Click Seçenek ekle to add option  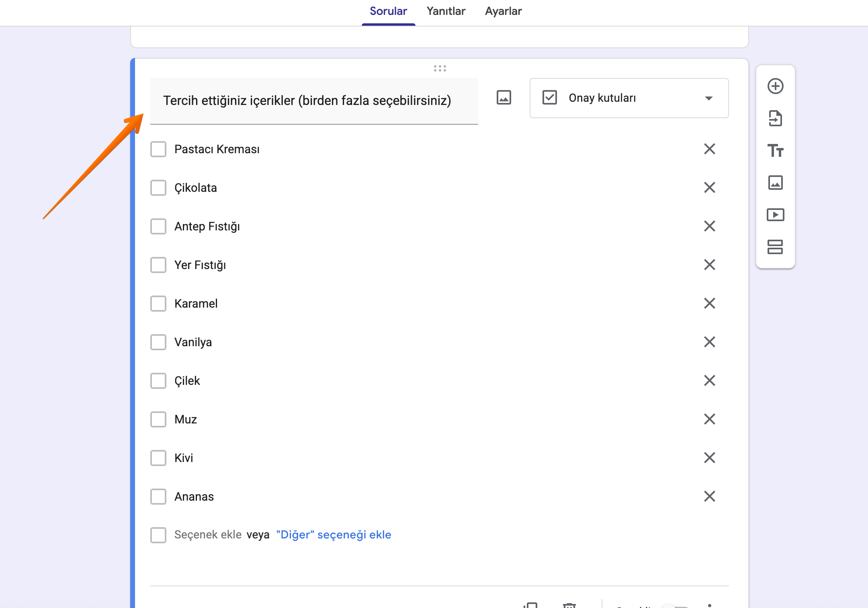tap(208, 535)
